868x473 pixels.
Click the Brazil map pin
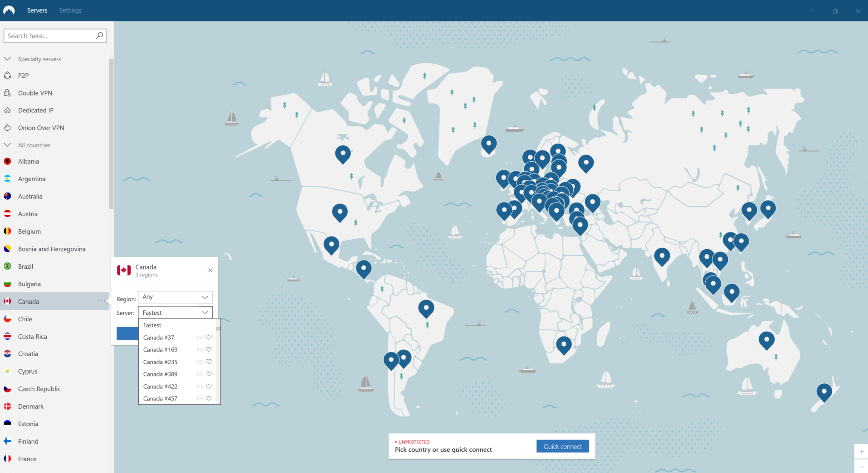(426, 309)
